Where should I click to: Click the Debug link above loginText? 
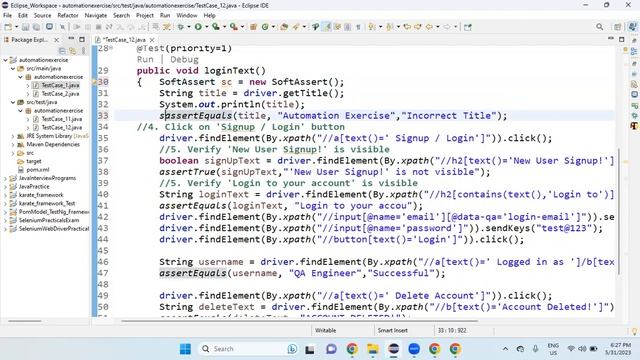(x=184, y=60)
